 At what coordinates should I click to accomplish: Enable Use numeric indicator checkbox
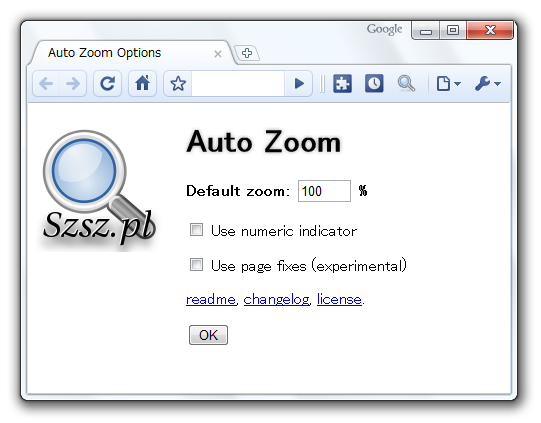tap(196, 229)
